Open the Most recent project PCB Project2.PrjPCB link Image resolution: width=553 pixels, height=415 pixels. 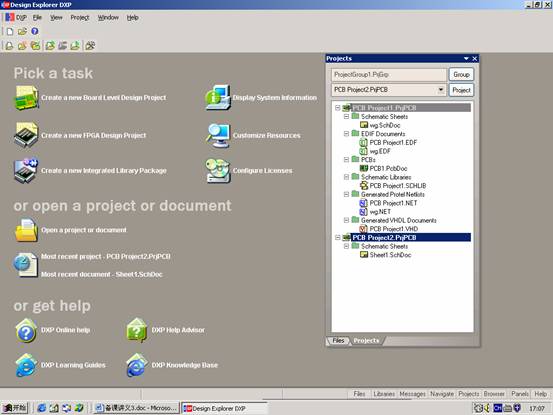pyautogui.click(x=105, y=256)
